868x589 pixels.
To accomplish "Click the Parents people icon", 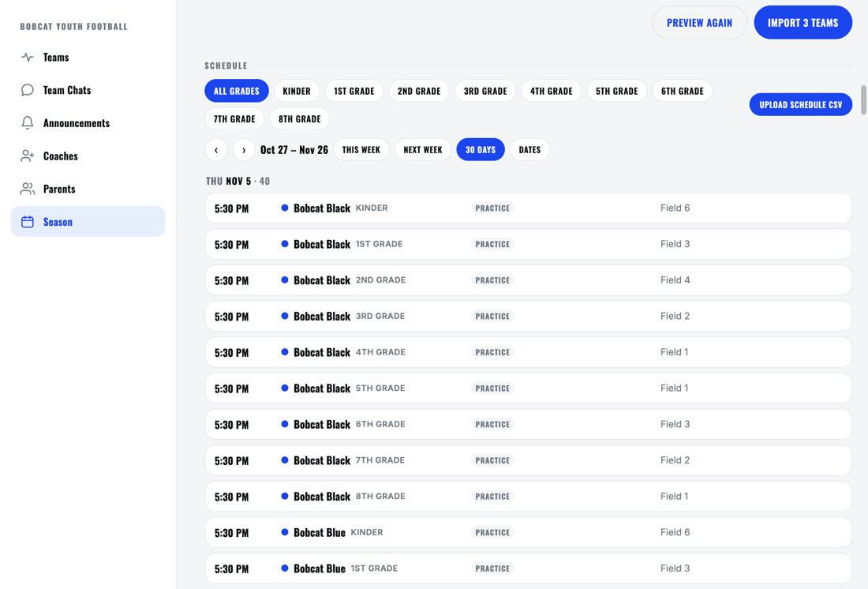I will 28,189.
